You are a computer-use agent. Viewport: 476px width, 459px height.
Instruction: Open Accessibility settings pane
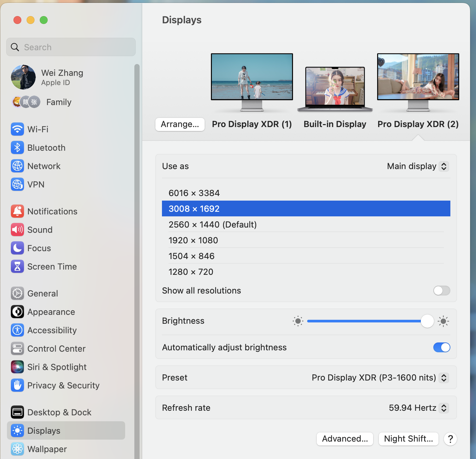66,330
